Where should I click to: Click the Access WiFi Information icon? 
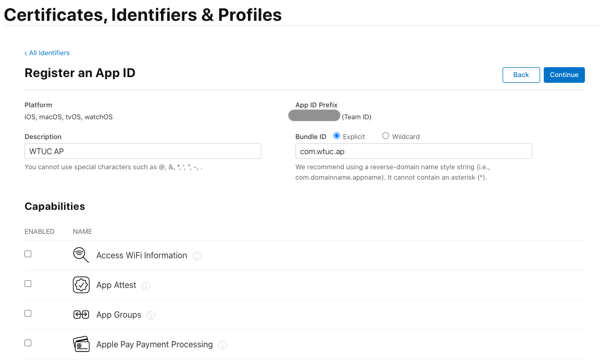coord(81,255)
